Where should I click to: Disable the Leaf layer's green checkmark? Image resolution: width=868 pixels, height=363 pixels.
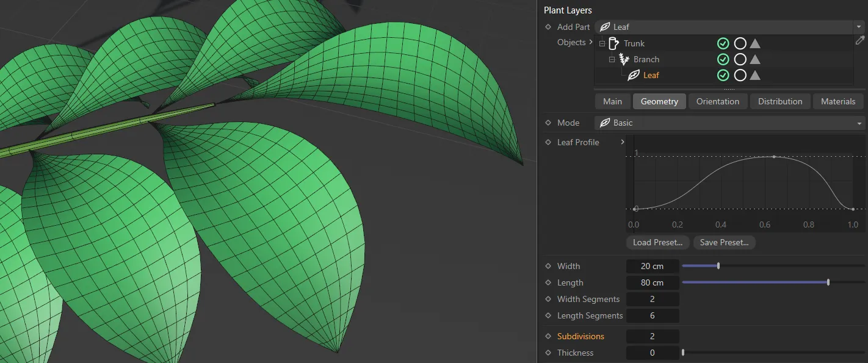pyautogui.click(x=723, y=75)
